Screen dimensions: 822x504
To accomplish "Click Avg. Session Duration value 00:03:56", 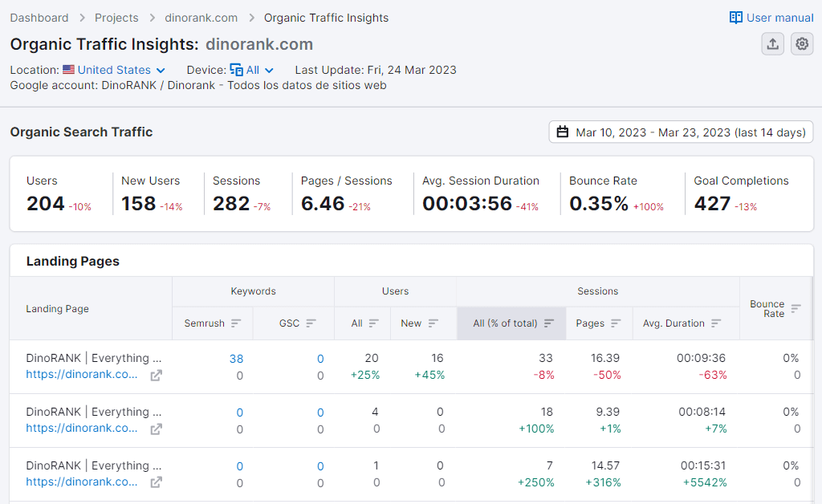I will click(467, 203).
